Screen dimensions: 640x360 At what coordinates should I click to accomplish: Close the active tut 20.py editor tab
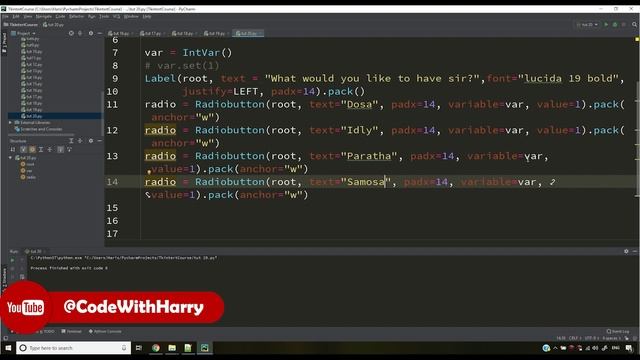[x=260, y=33]
